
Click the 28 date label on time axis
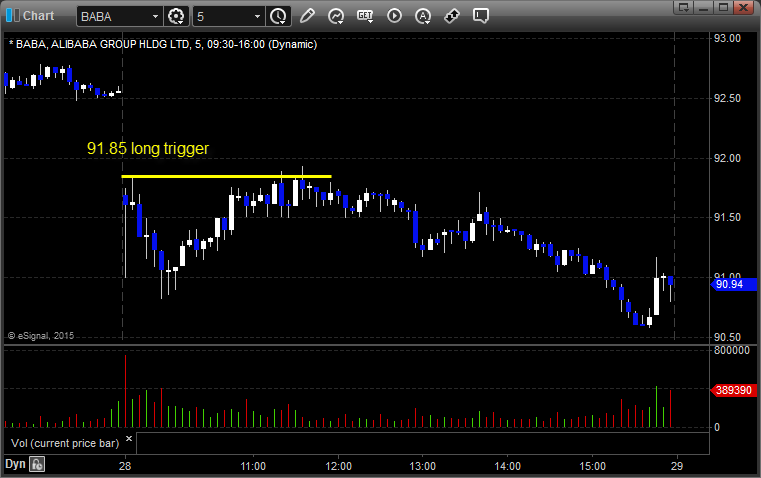pyautogui.click(x=125, y=466)
